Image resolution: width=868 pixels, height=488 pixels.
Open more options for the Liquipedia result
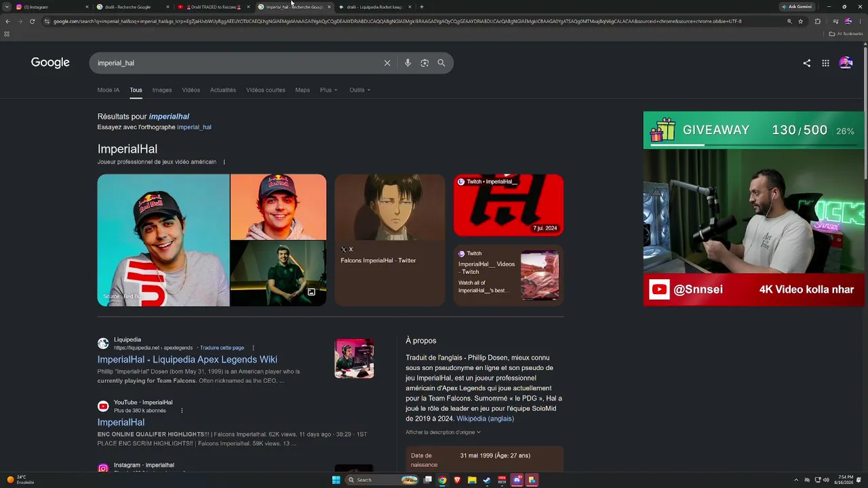[x=253, y=348]
